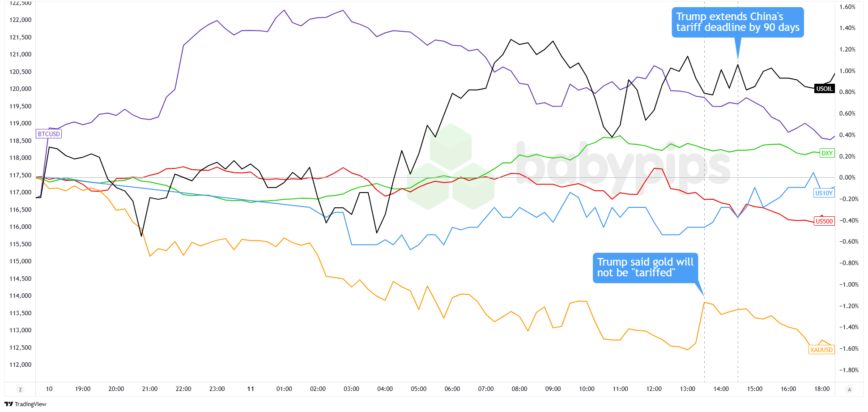Select the US500 series label
868x412 pixels.
tap(824, 221)
